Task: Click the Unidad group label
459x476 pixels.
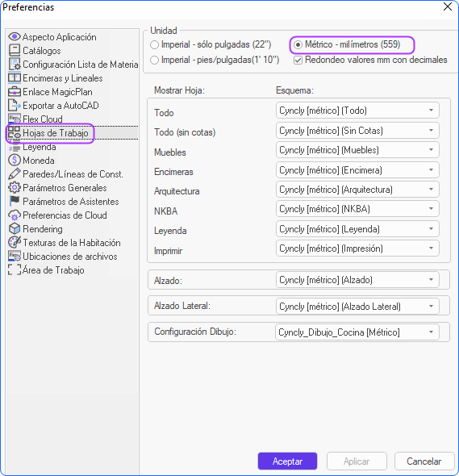Action: point(164,31)
